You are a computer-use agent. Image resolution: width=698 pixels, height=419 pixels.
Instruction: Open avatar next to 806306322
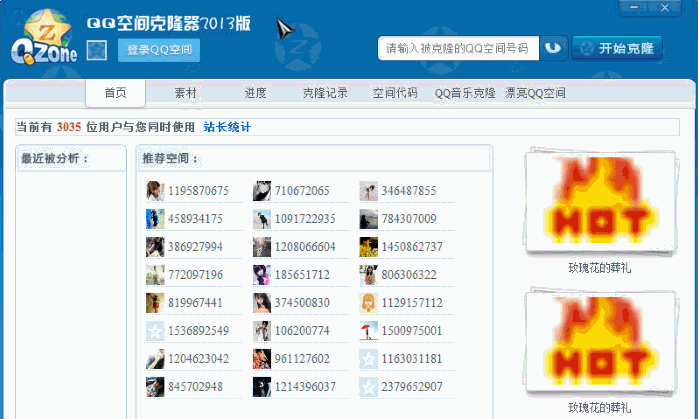click(369, 275)
